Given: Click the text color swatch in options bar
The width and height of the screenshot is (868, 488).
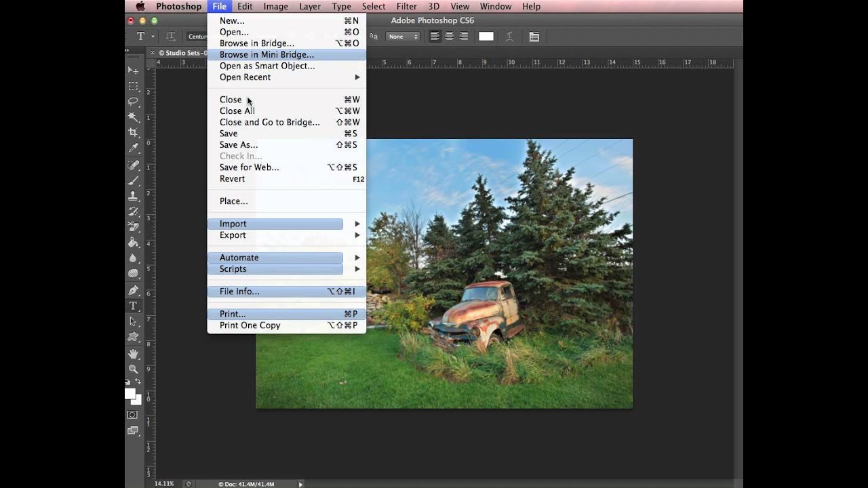Looking at the screenshot, I should click(486, 37).
